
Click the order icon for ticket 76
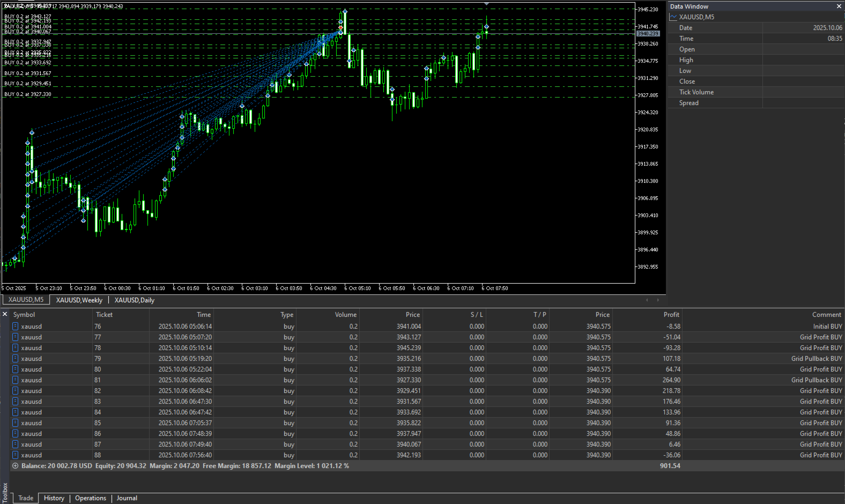15,326
